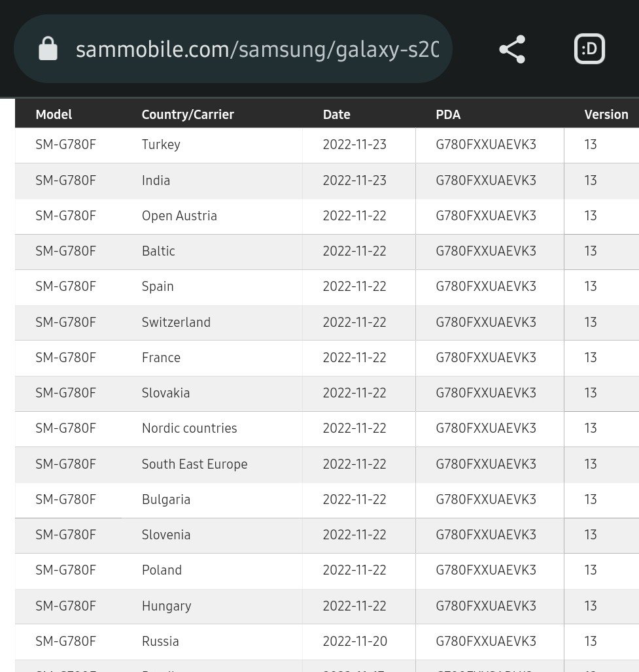Screen dimensions: 639x672
Task: Select the Open Austria firmware row
Action: tap(179, 216)
